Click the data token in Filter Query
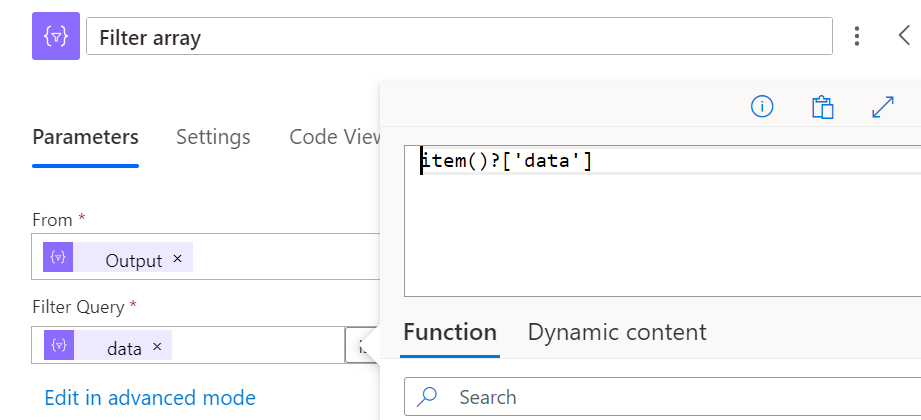The width and height of the screenshot is (921, 420). 123,348
